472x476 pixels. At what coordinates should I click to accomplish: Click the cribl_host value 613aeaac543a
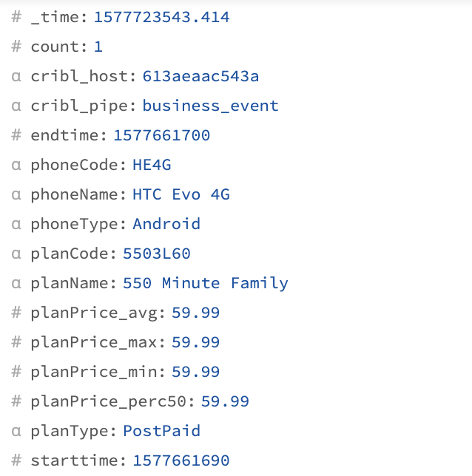coord(200,76)
